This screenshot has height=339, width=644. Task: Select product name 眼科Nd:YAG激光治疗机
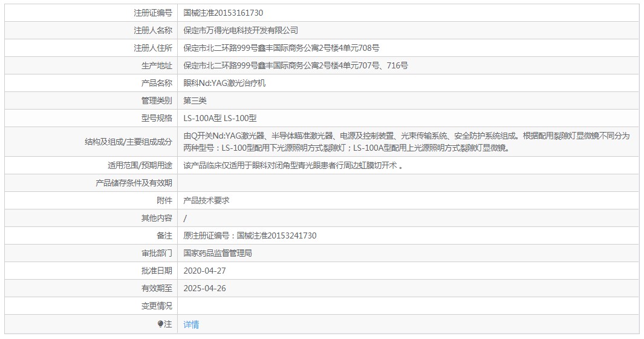[224, 83]
